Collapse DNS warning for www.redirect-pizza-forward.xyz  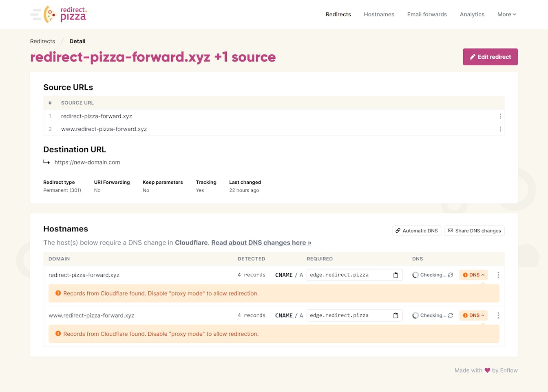[473, 315]
